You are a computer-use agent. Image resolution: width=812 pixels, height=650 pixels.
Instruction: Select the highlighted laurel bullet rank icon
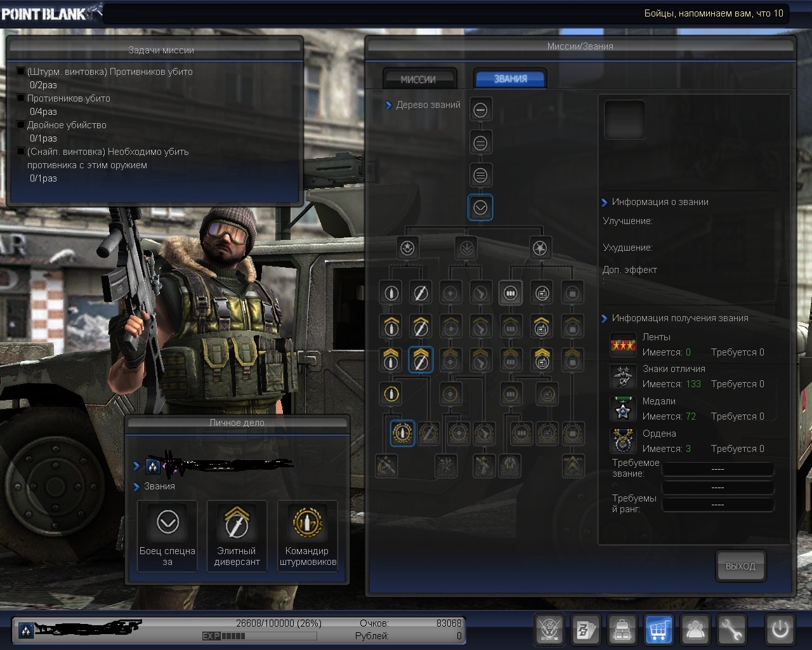tap(402, 433)
